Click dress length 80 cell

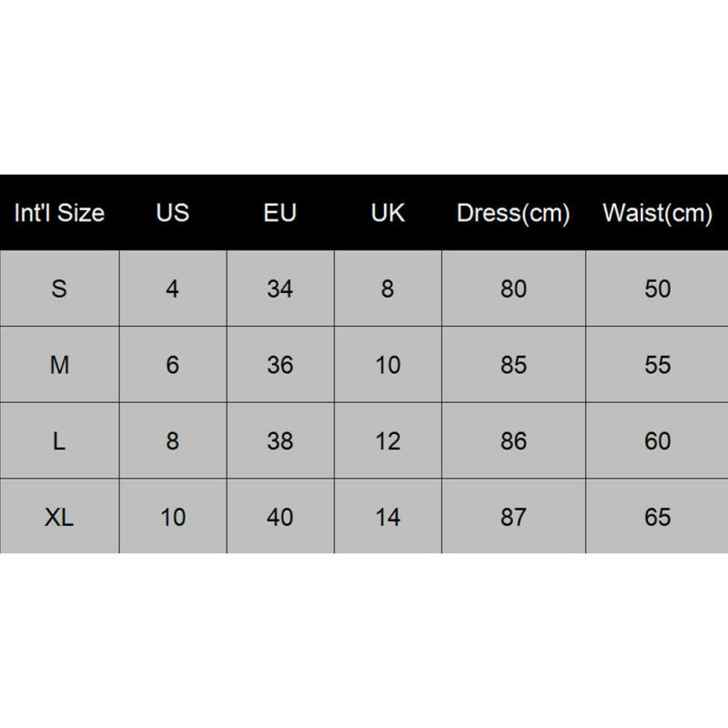pos(513,289)
